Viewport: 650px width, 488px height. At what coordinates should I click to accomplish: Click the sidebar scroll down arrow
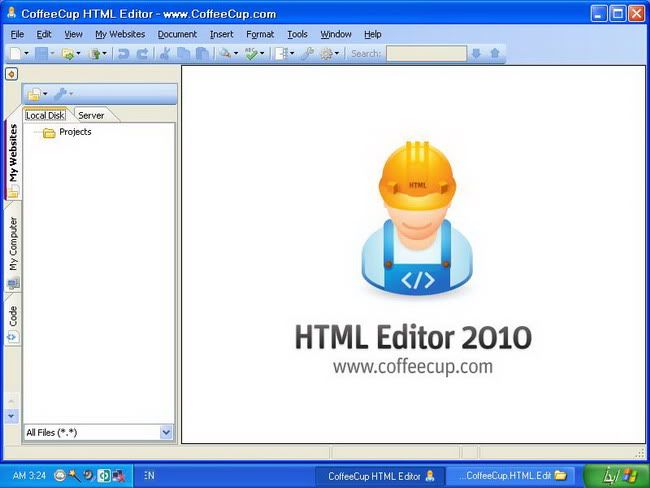pyautogui.click(x=11, y=415)
